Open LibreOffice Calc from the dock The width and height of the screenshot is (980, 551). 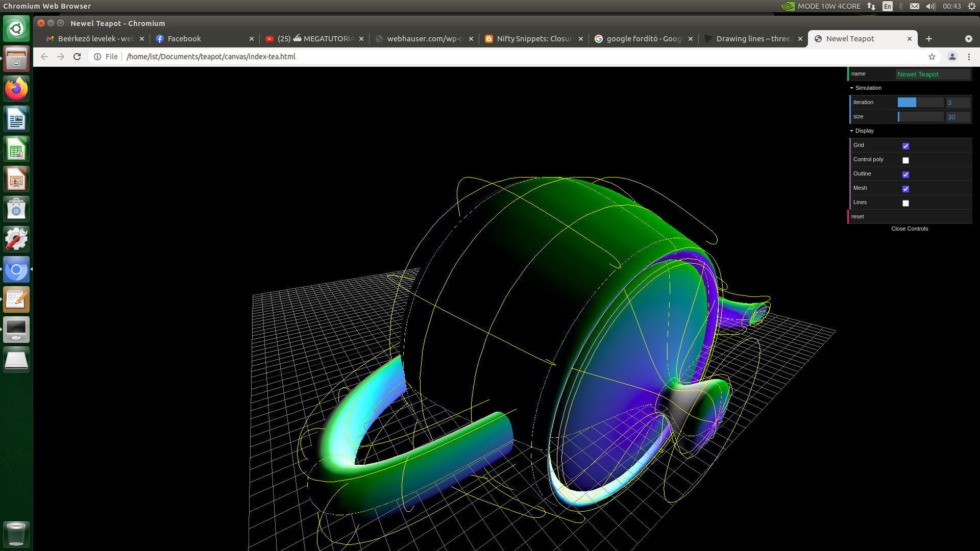(x=16, y=149)
